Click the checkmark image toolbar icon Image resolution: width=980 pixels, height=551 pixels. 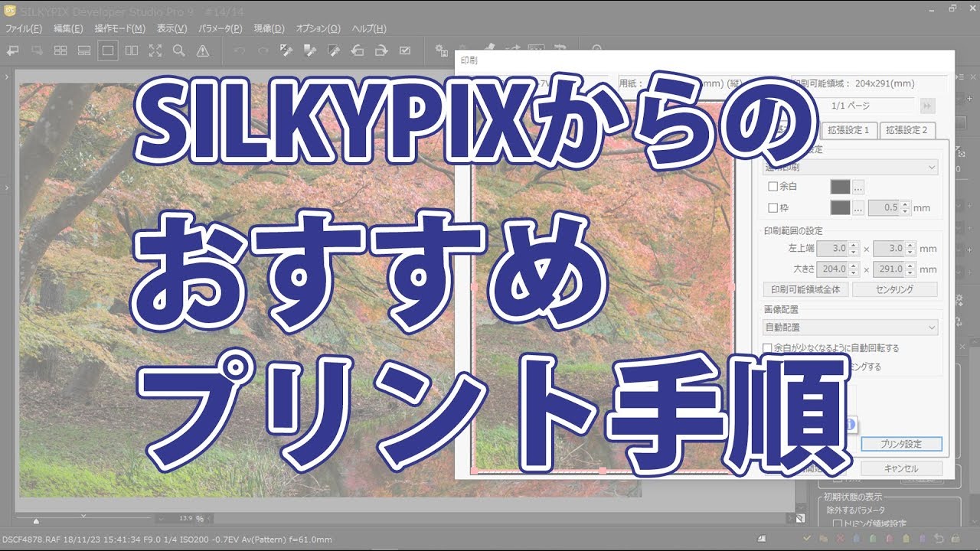point(404,51)
